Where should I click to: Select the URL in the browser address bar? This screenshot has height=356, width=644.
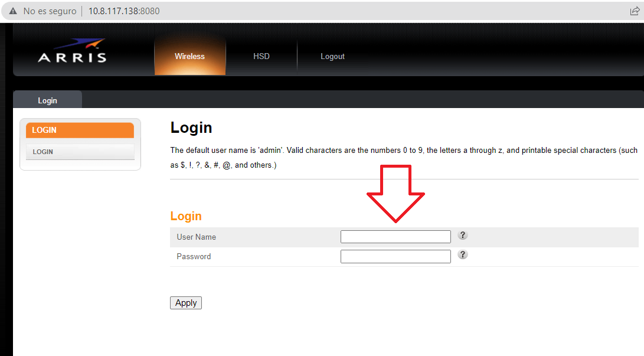(x=123, y=11)
